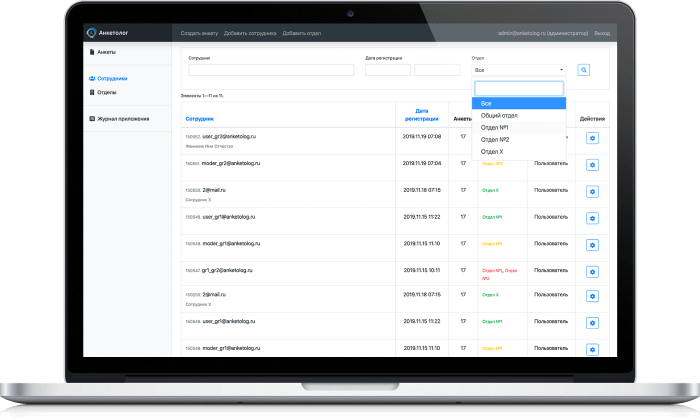Image resolution: width=700 pixels, height=420 pixels.
Task: Pick Отдел X in the dropdown list
Action: [493, 151]
